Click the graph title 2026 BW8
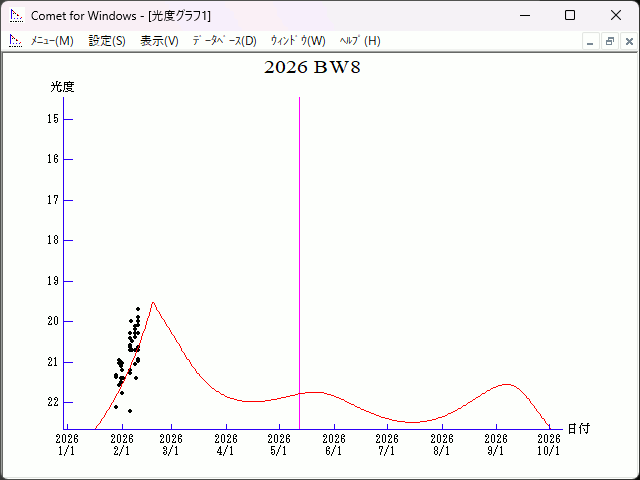The height and width of the screenshot is (480, 640). [x=311, y=68]
